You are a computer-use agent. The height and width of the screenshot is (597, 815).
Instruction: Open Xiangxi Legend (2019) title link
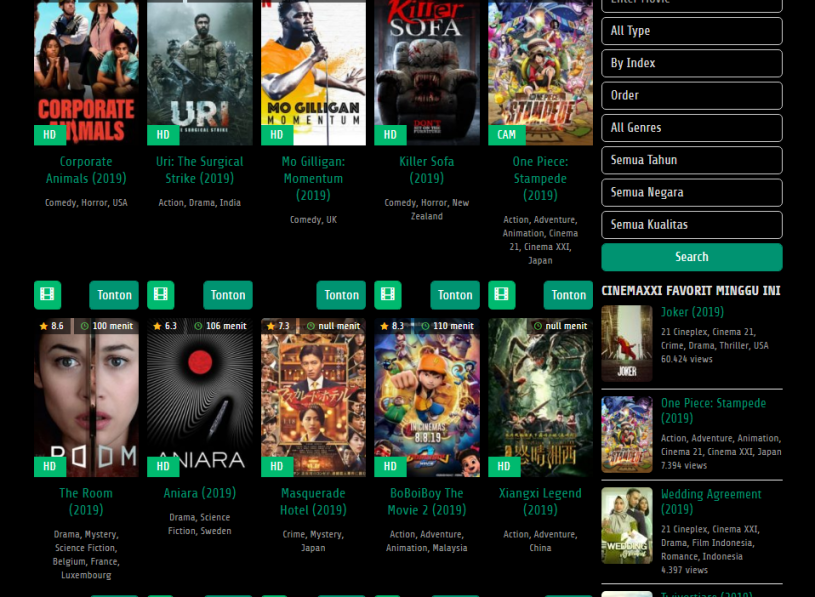pyautogui.click(x=541, y=501)
